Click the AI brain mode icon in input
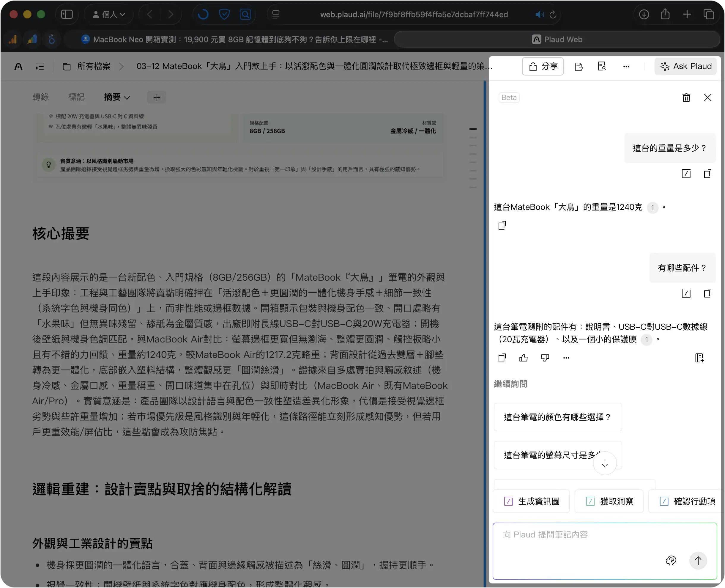725x588 pixels. (x=671, y=561)
